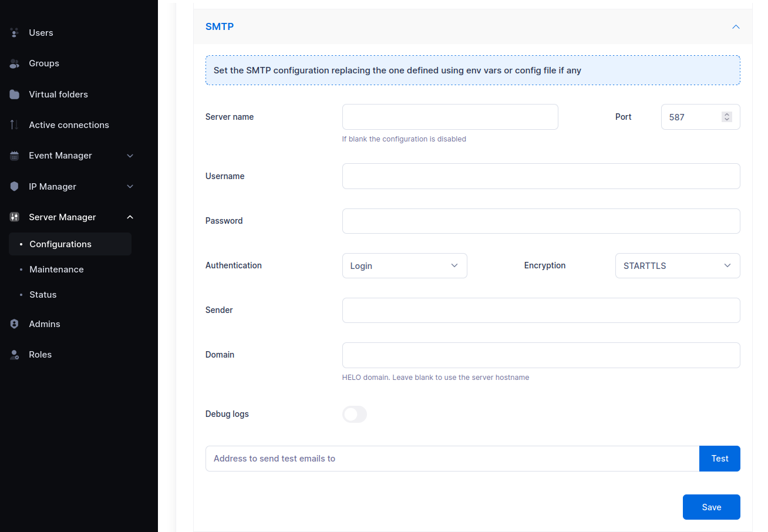The image size is (768, 532).
Task: Click the Virtual folders folder icon
Action: pyautogui.click(x=15, y=95)
